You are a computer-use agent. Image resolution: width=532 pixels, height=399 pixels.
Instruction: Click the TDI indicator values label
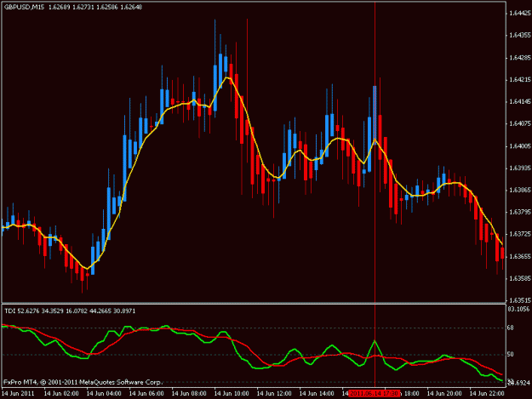click(x=70, y=311)
